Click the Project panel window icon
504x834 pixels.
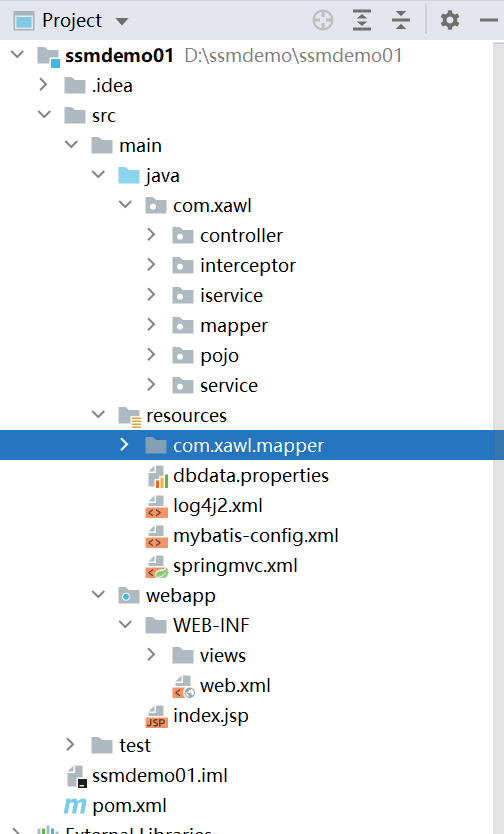coord(24,21)
